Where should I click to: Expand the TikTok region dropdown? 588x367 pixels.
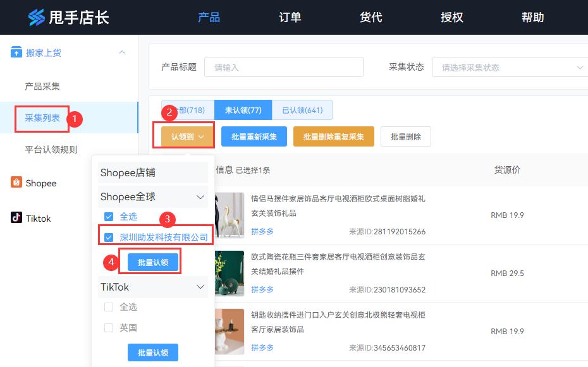click(x=201, y=287)
